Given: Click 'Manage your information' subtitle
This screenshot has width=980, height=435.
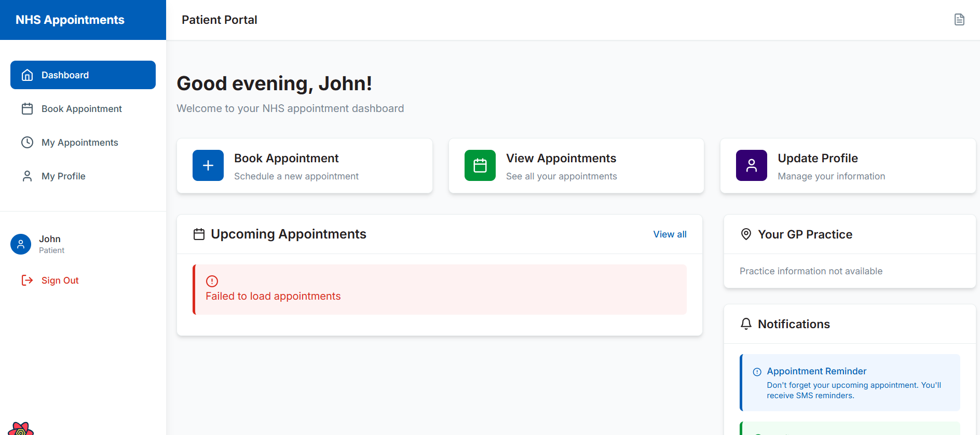Looking at the screenshot, I should 832,176.
